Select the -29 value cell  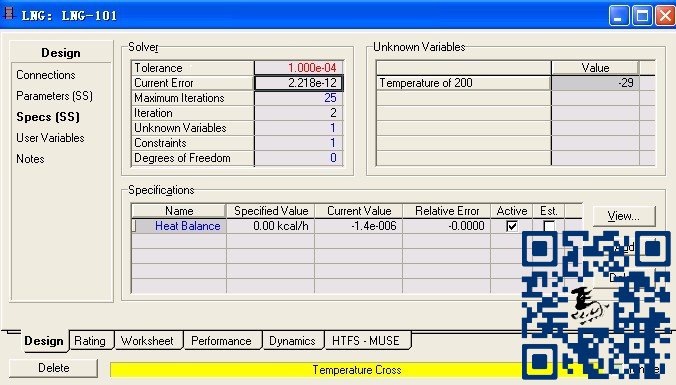[595, 83]
